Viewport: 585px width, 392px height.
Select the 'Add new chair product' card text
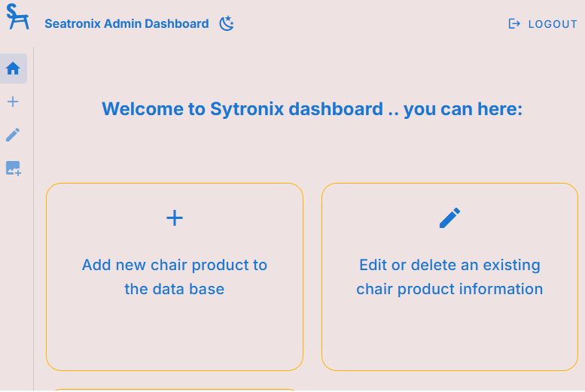click(x=175, y=265)
